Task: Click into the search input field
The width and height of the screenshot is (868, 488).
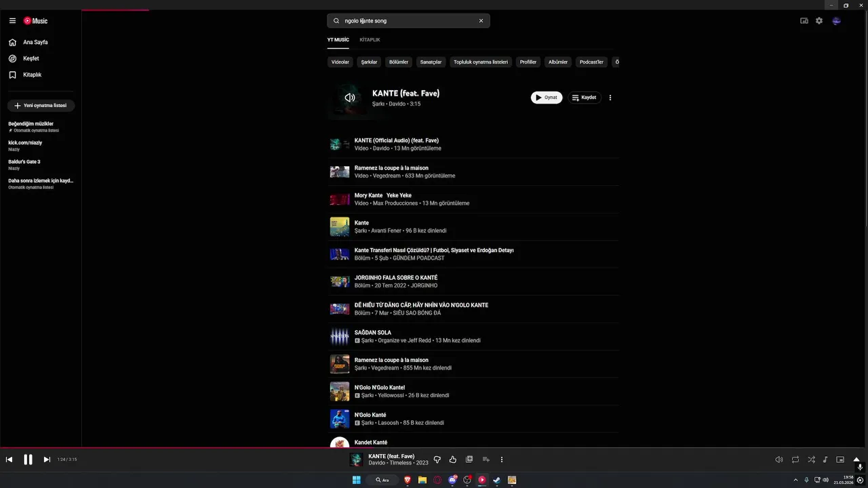Action: point(407,21)
